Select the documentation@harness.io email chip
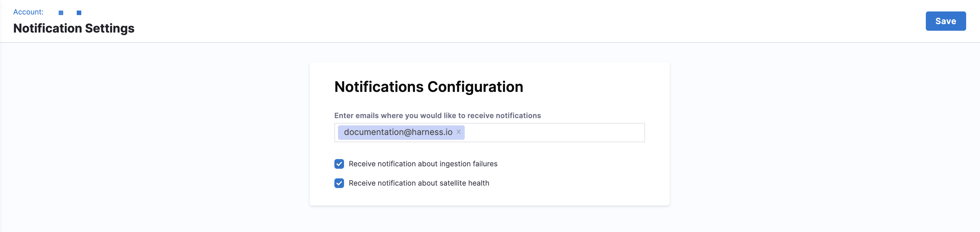Screen dimensions: 980x232 (398, 132)
